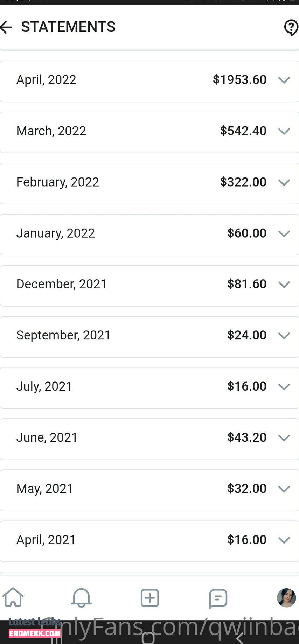Expand the December, 2021 statement chevron
Viewport: 299px width, 644px height.
point(284,285)
